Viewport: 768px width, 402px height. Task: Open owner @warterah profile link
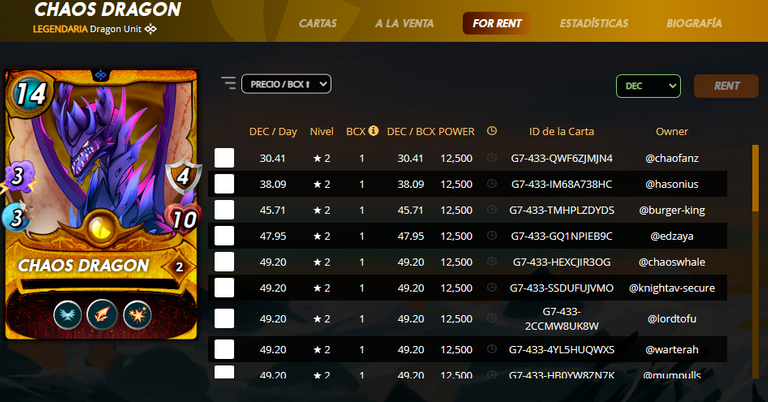(672, 350)
